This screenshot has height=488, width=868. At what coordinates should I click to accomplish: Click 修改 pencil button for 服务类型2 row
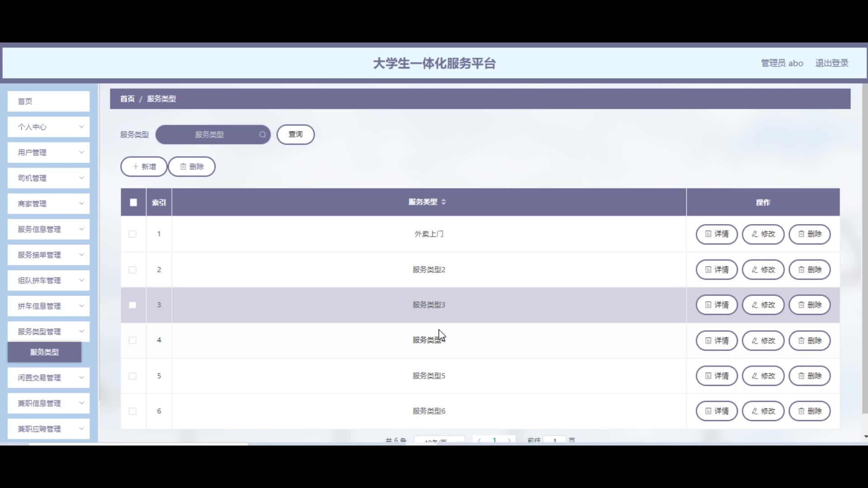pyautogui.click(x=763, y=270)
